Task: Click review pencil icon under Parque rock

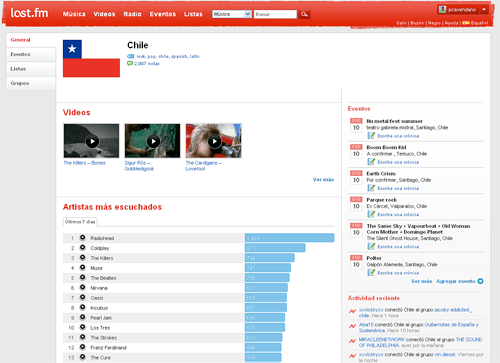Action: click(x=371, y=214)
